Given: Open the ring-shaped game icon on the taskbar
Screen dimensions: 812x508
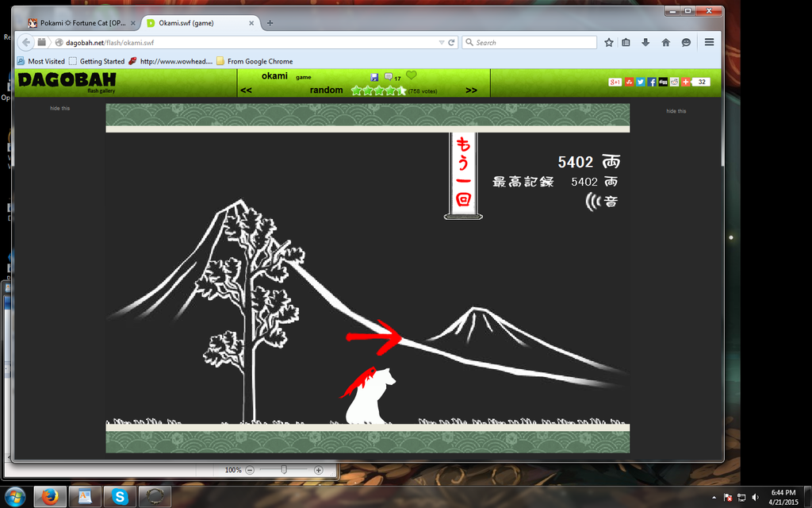Looking at the screenshot, I should point(155,497).
